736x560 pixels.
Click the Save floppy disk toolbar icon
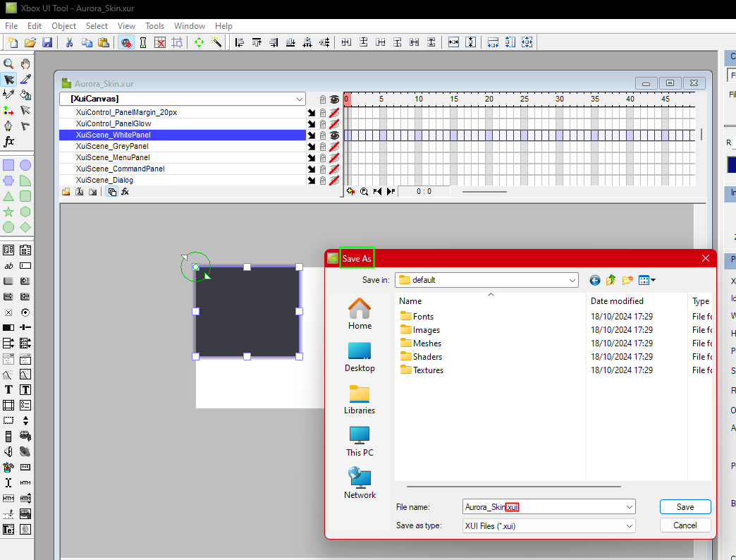(47, 43)
